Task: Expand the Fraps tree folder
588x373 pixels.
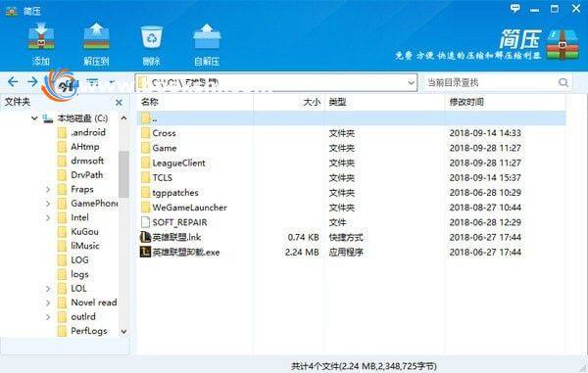Action: click(48, 190)
